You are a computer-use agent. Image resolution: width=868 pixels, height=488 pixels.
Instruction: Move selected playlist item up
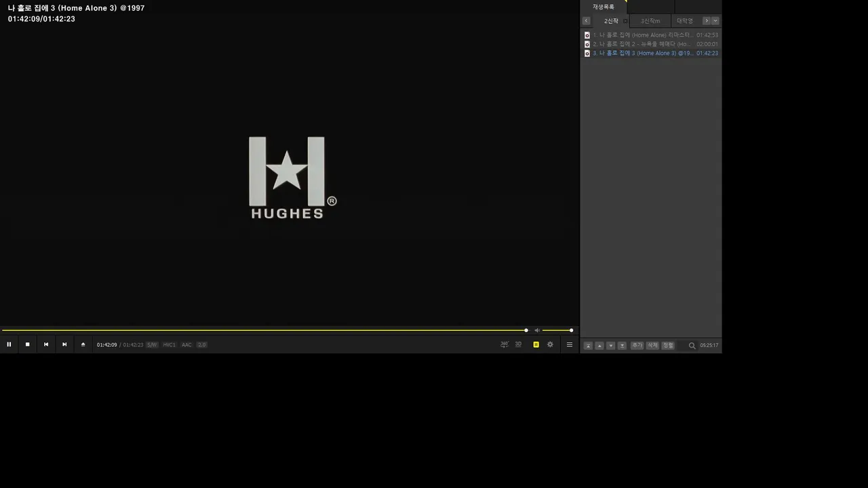[599, 346]
